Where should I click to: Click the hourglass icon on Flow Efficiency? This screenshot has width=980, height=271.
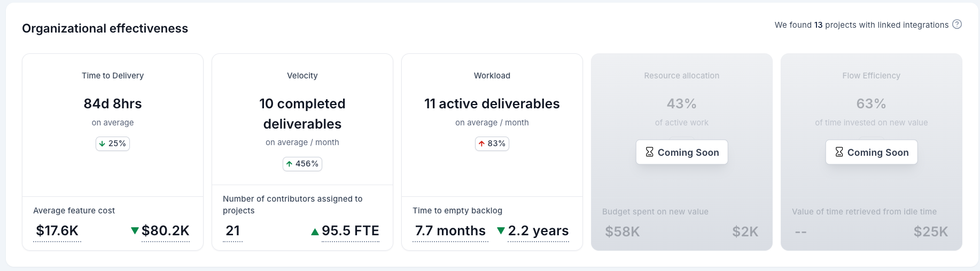click(x=839, y=152)
